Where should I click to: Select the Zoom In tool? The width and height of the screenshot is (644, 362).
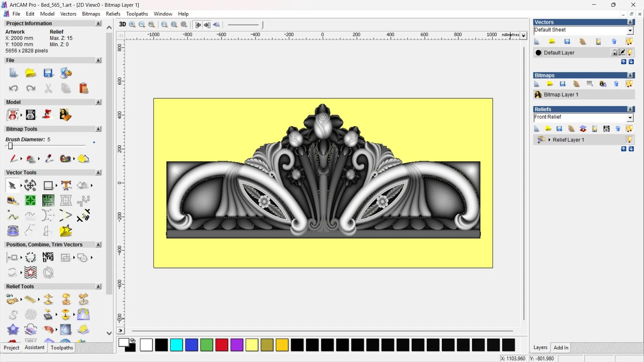[132, 24]
